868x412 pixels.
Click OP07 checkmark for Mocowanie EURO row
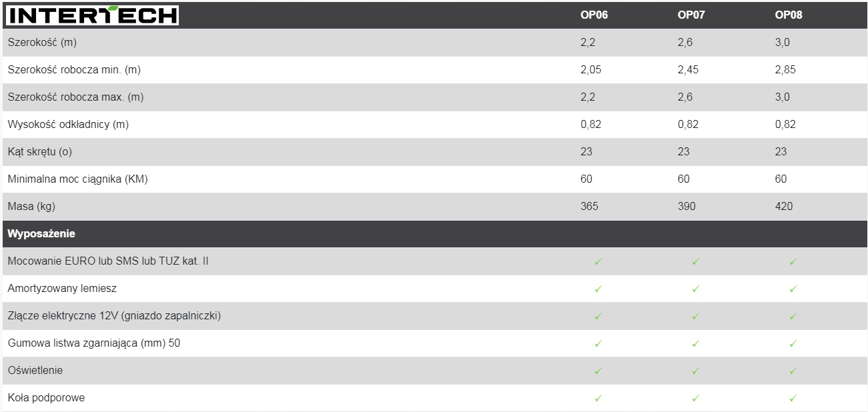click(x=695, y=262)
